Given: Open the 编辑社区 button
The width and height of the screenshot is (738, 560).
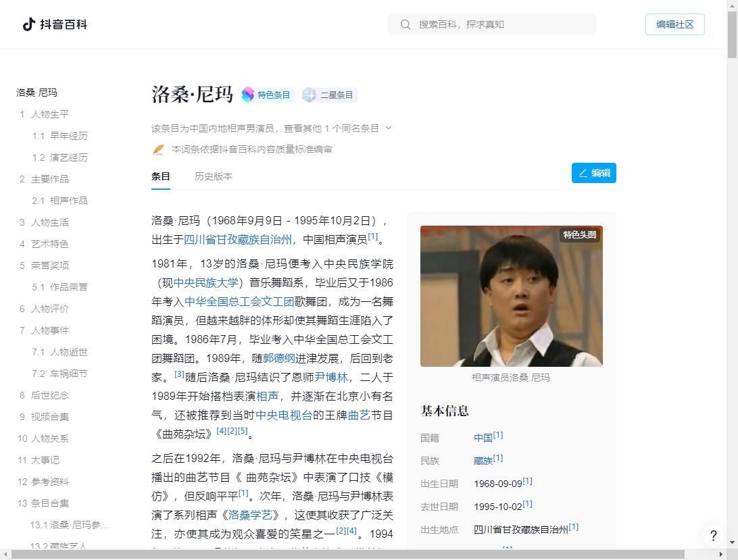Looking at the screenshot, I should [x=674, y=24].
